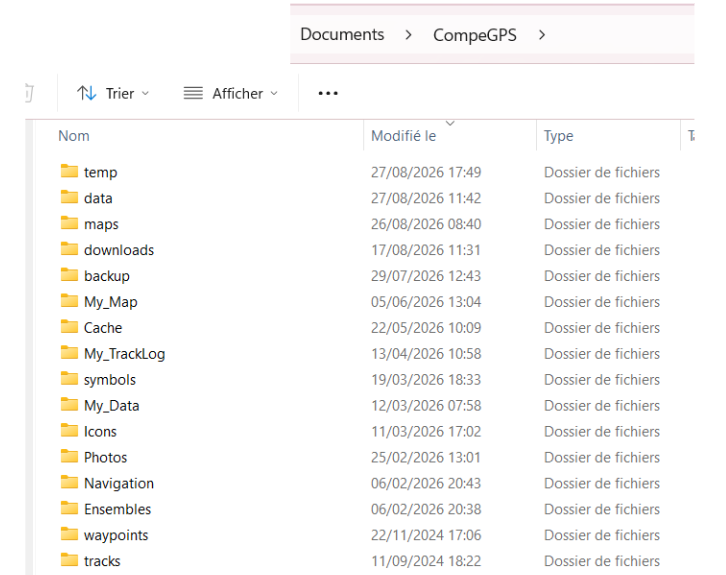726x575 pixels.
Task: Click the folder name Navigation
Action: coord(119,484)
